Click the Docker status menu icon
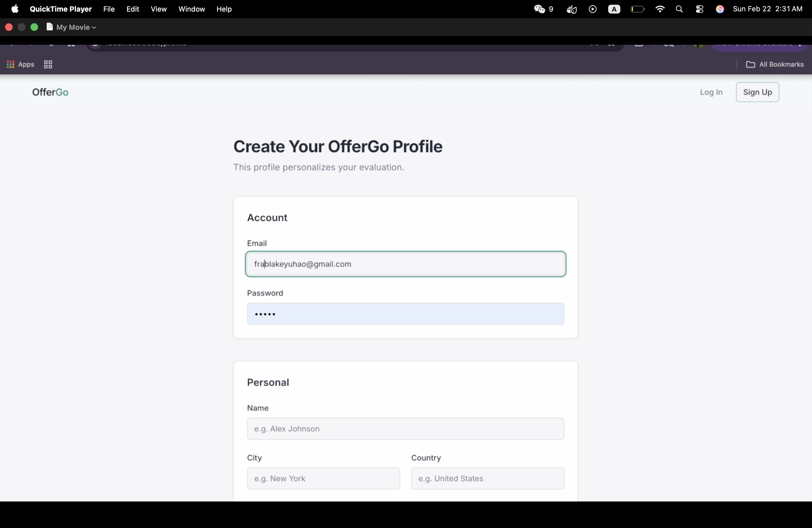Image resolution: width=812 pixels, height=528 pixels. (571, 9)
